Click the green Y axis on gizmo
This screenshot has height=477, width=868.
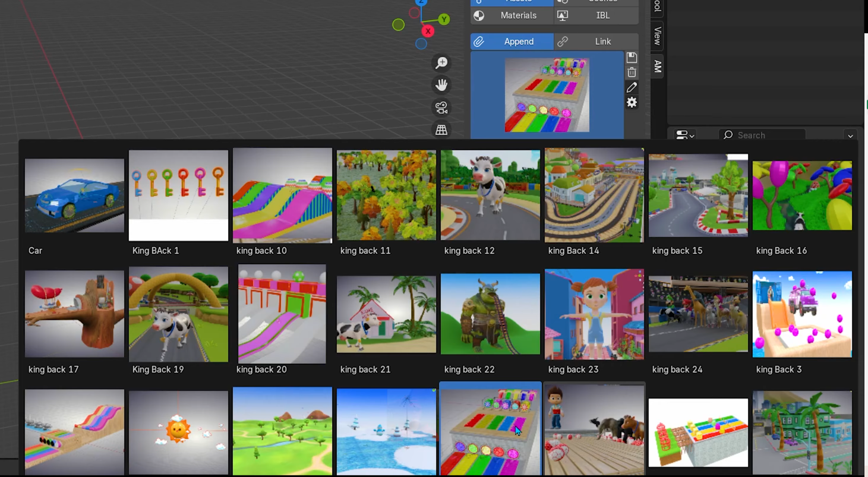click(444, 20)
